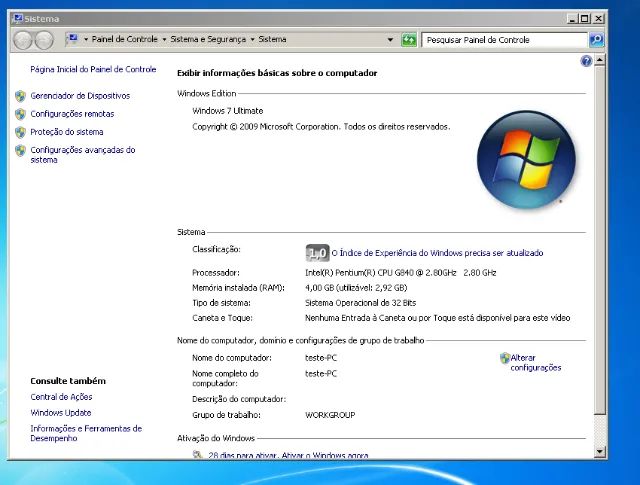Screen dimensions: 640x485
Task: Click shield icon beside Configurações remotas
Action: click(20, 114)
